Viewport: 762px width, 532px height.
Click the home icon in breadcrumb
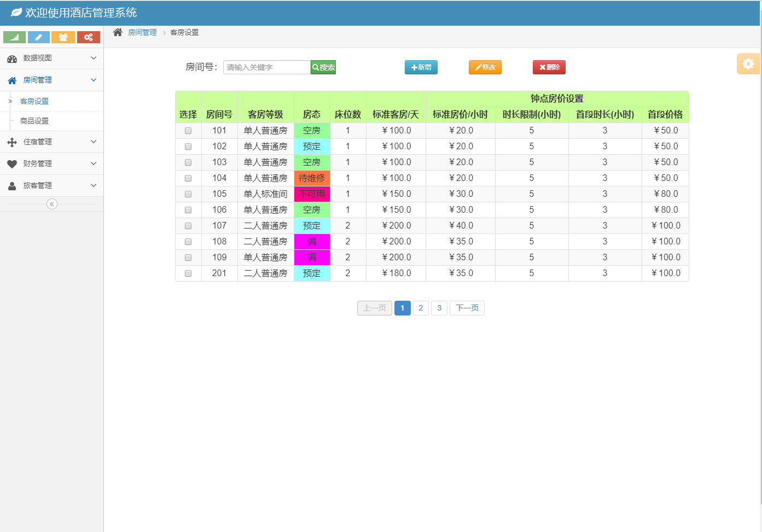(118, 32)
